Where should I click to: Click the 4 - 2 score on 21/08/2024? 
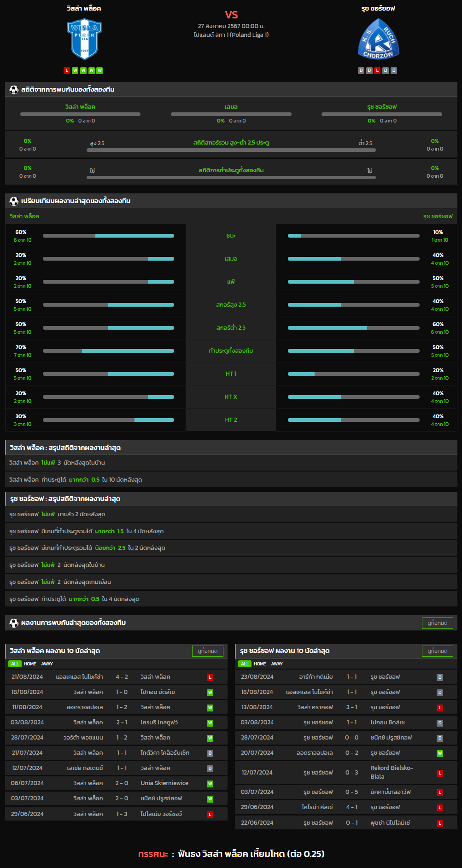click(122, 677)
